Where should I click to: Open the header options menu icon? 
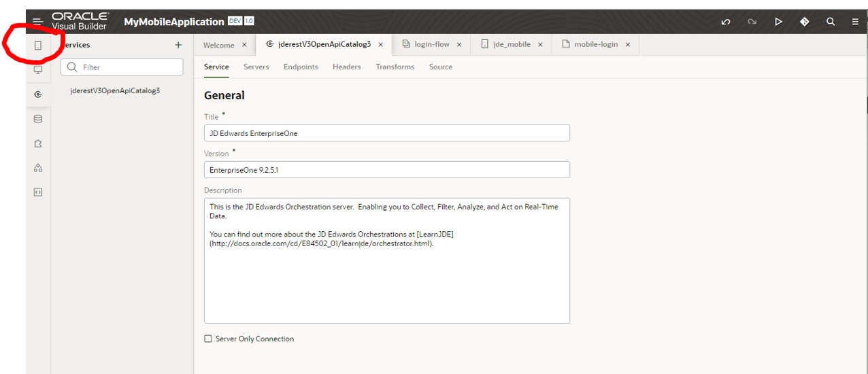click(x=856, y=22)
